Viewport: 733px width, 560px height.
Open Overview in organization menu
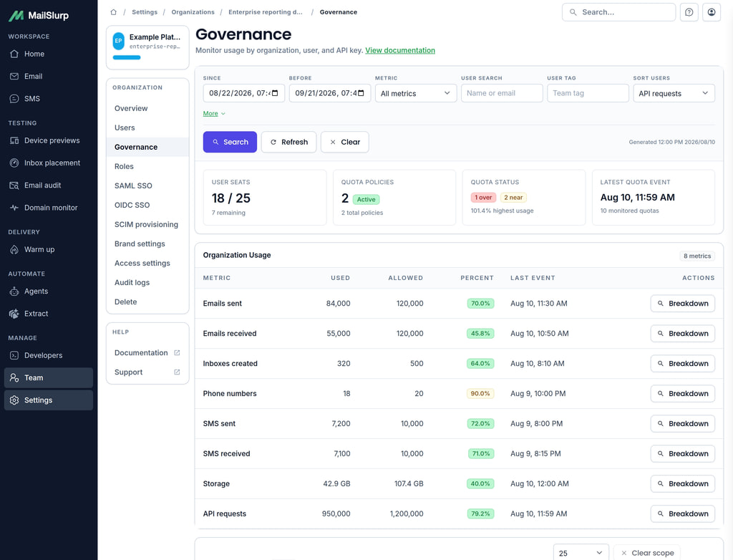pyautogui.click(x=147, y=108)
